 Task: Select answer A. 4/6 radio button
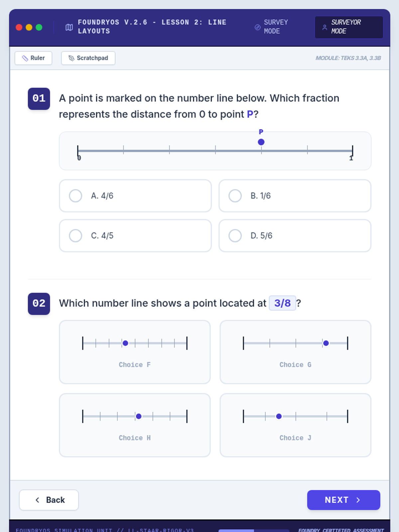[x=75, y=196]
